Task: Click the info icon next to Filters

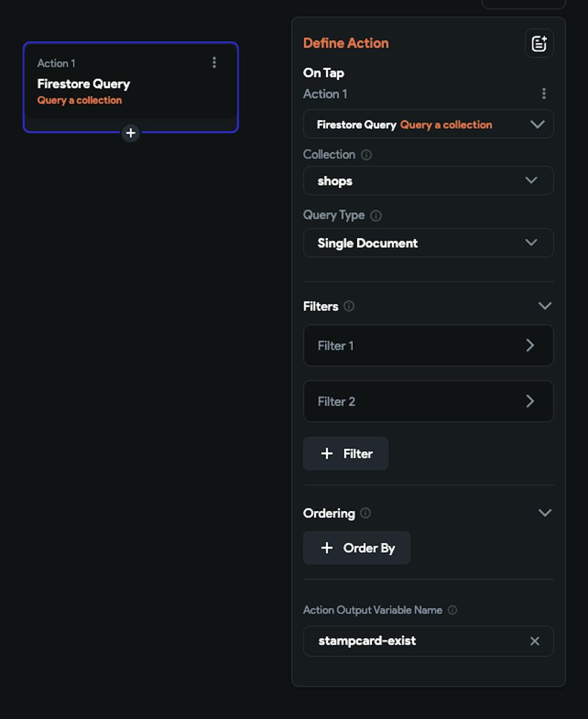Action: 349,306
